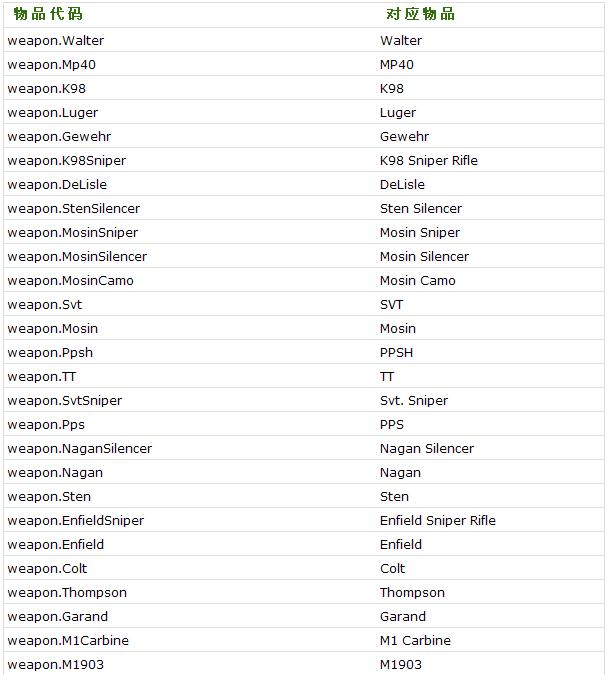Click the Sten Silencer item name
This screenshot has height=675, width=606.
click(x=421, y=209)
